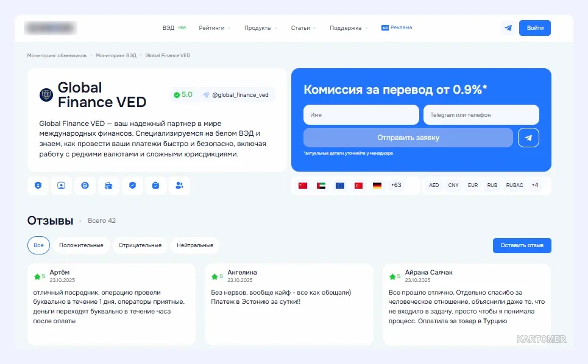Show more currencies via +4 badge
Viewport: 588px width, 364px height.
pyautogui.click(x=535, y=185)
